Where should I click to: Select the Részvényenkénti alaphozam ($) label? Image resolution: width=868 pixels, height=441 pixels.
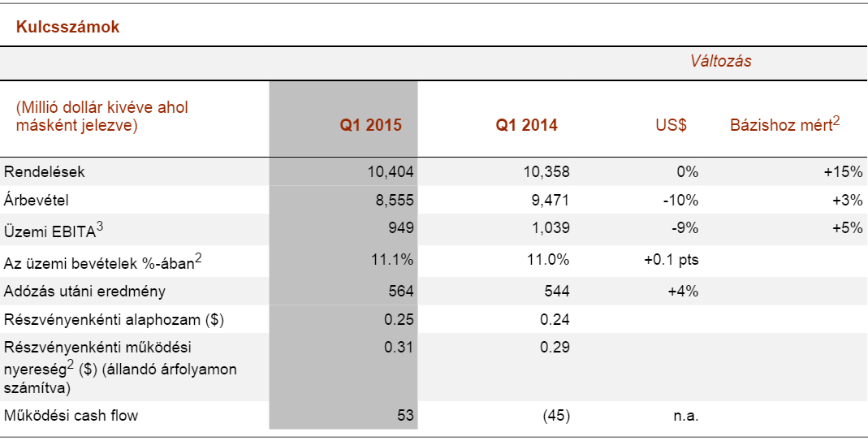pyautogui.click(x=114, y=320)
